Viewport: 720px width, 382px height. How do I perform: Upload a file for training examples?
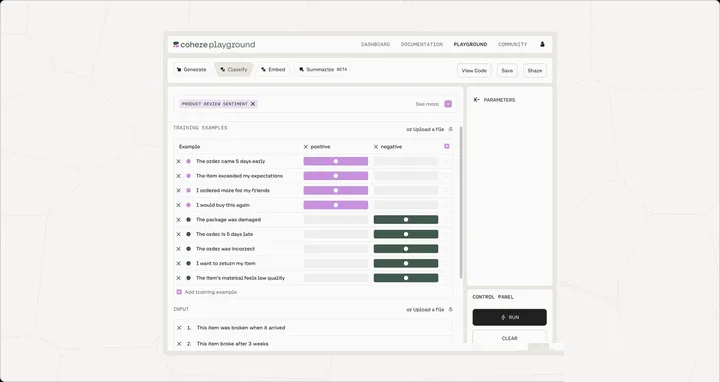point(429,129)
